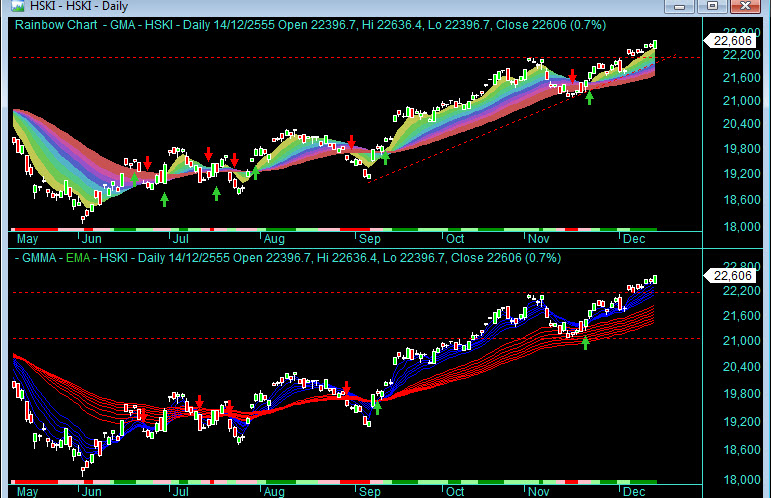Click 22,200 on the GMMA pane price axis
Viewport: 771px width, 498px height.
[x=741, y=291]
